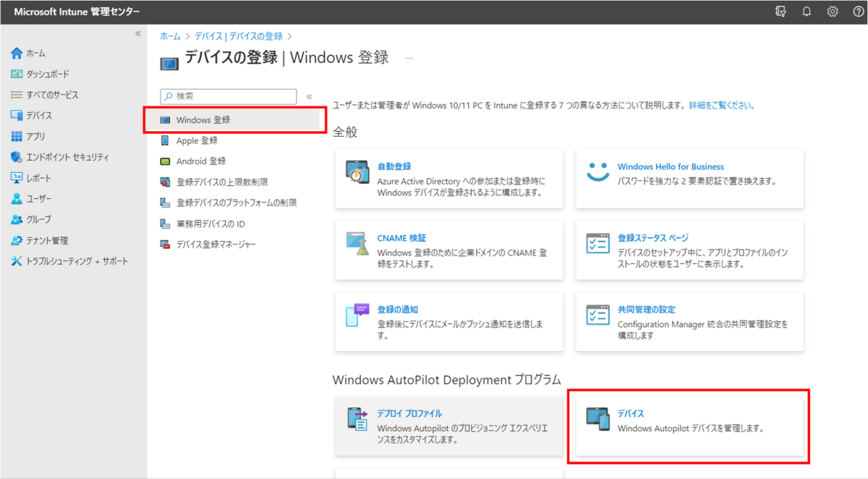Open ダッシュボード in the left navigation
Viewport: 868px width, 479px height.
pos(48,74)
